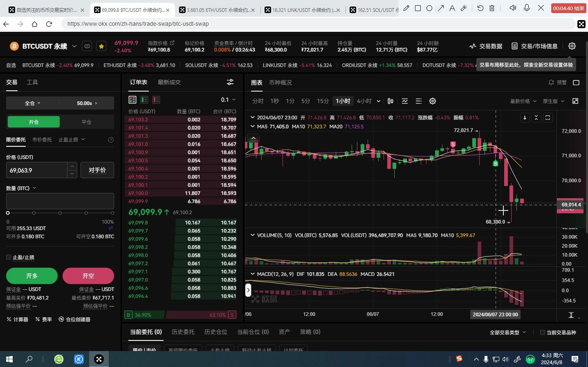Switch to 工具 tab
Screen dimensions: 588x367
tap(32, 82)
